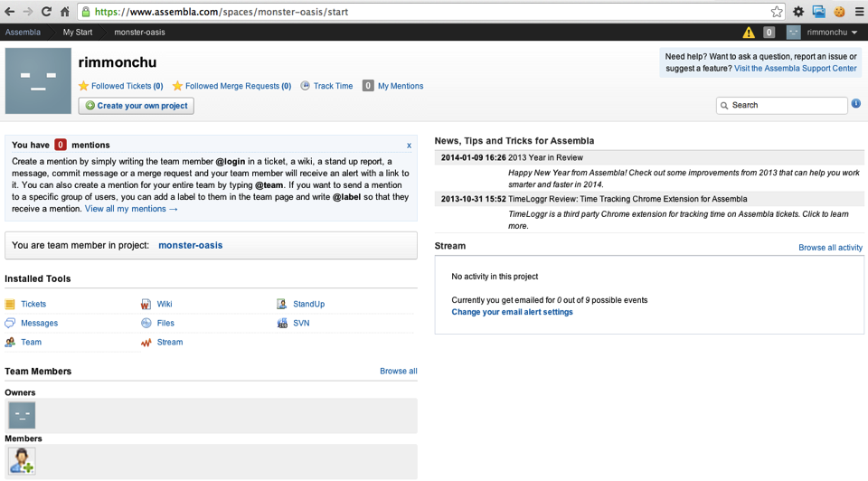
Task: Open the StandUp tool link
Action: (x=309, y=304)
